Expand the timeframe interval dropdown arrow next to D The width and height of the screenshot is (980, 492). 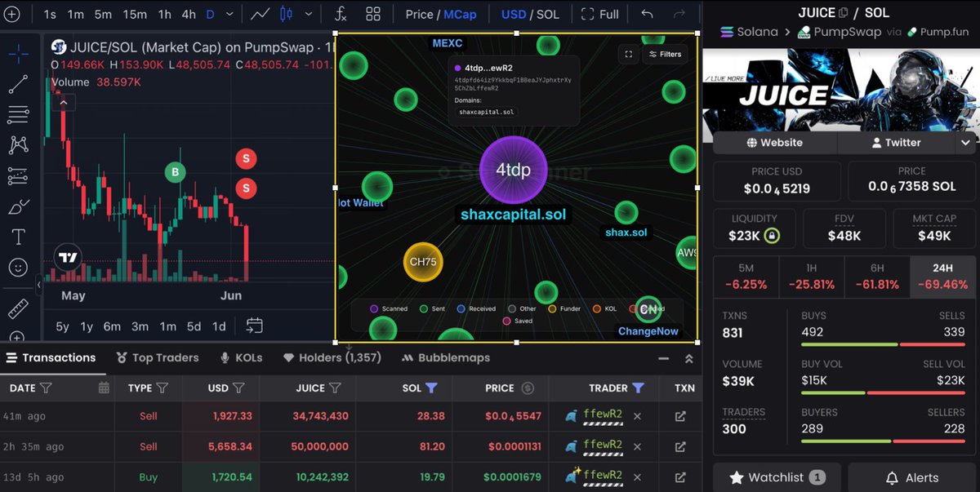coord(231,14)
